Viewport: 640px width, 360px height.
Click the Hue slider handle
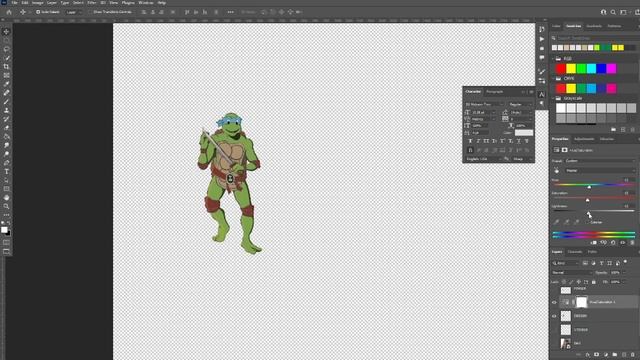pyautogui.click(x=589, y=187)
